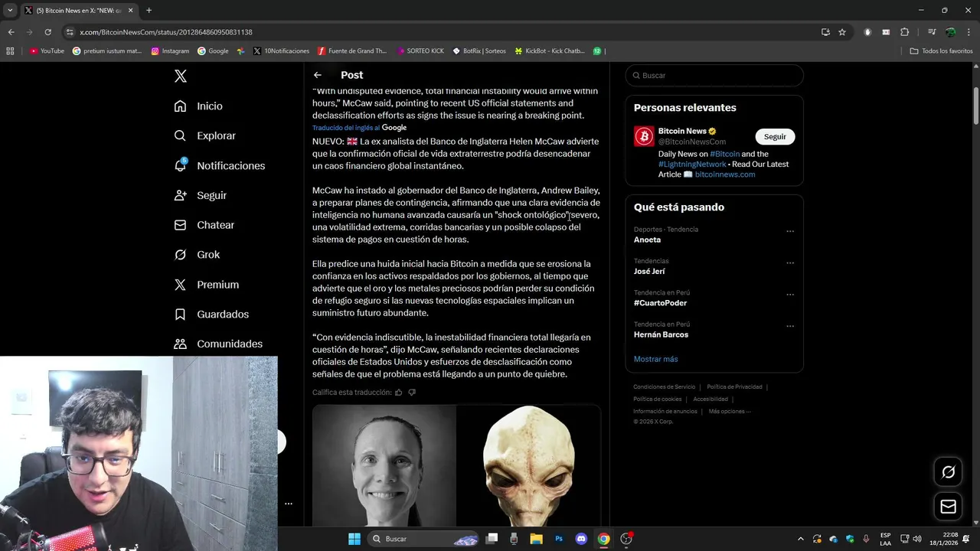Open more options for the José Jerí trend
Image resolution: width=980 pixels, height=551 pixels.
pos(790,262)
